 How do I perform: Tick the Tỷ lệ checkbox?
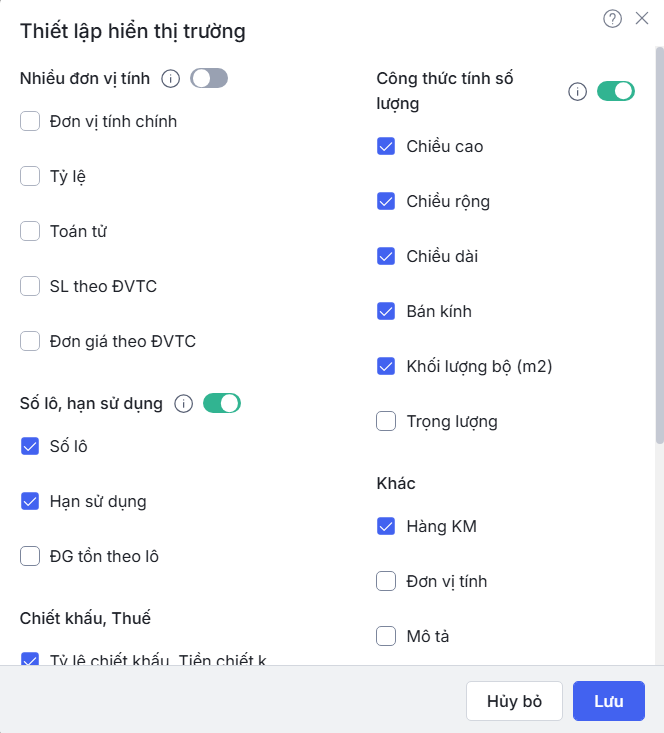[x=30, y=177]
